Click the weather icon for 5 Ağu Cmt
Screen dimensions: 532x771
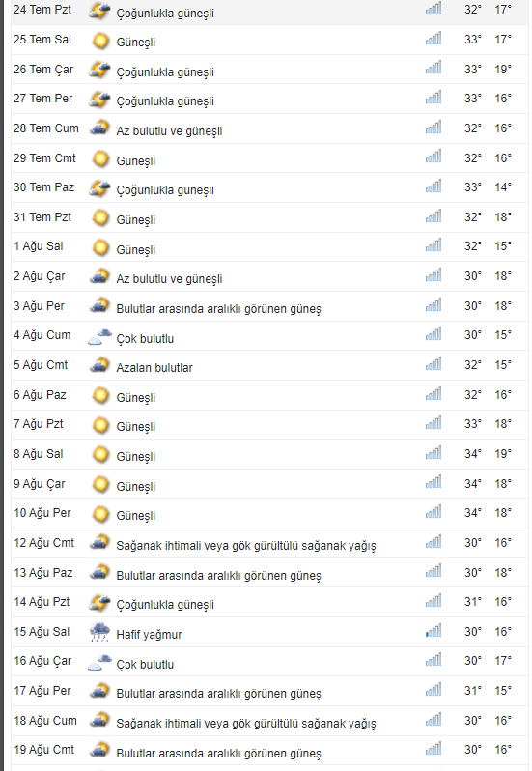(99, 365)
